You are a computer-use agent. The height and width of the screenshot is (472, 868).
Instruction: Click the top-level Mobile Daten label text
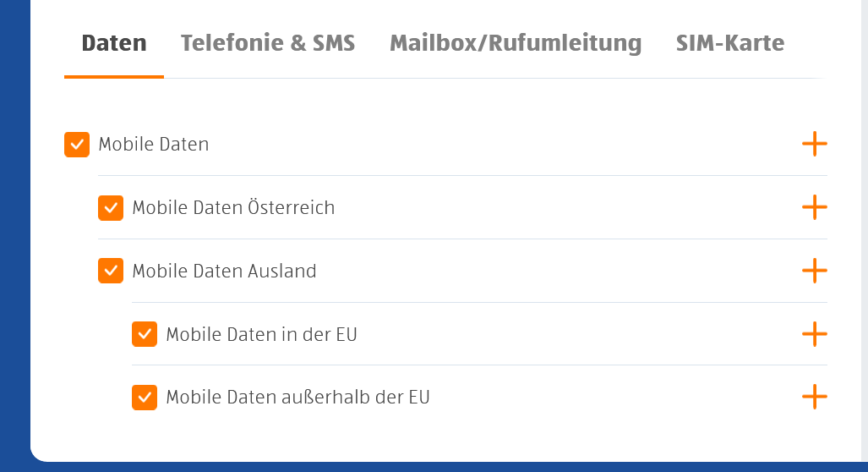154,145
